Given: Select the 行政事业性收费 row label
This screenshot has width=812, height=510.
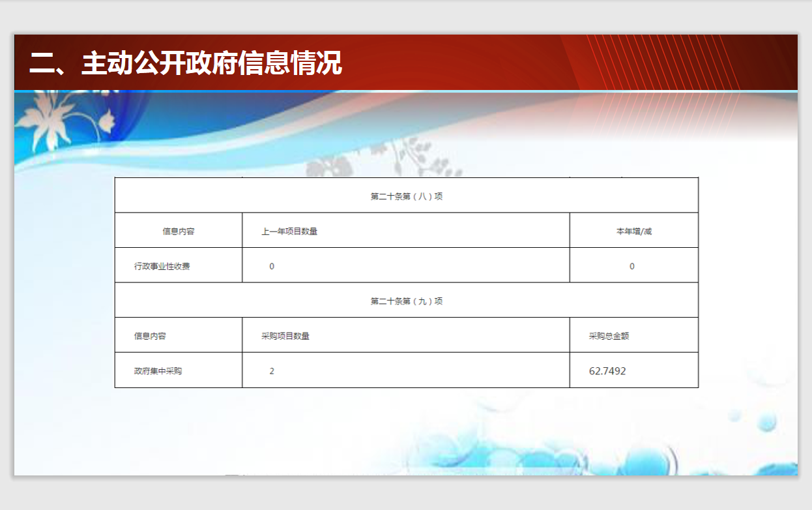Looking at the screenshot, I should point(162,266).
